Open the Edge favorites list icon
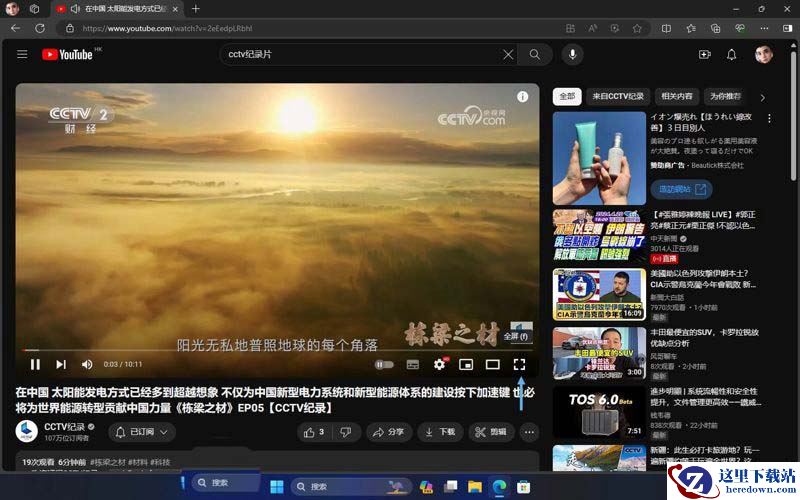 691,29
